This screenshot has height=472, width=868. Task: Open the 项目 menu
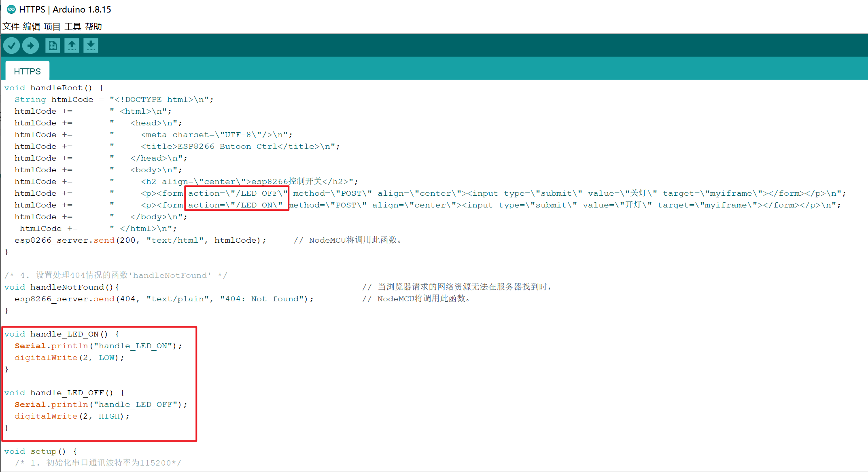(52, 27)
